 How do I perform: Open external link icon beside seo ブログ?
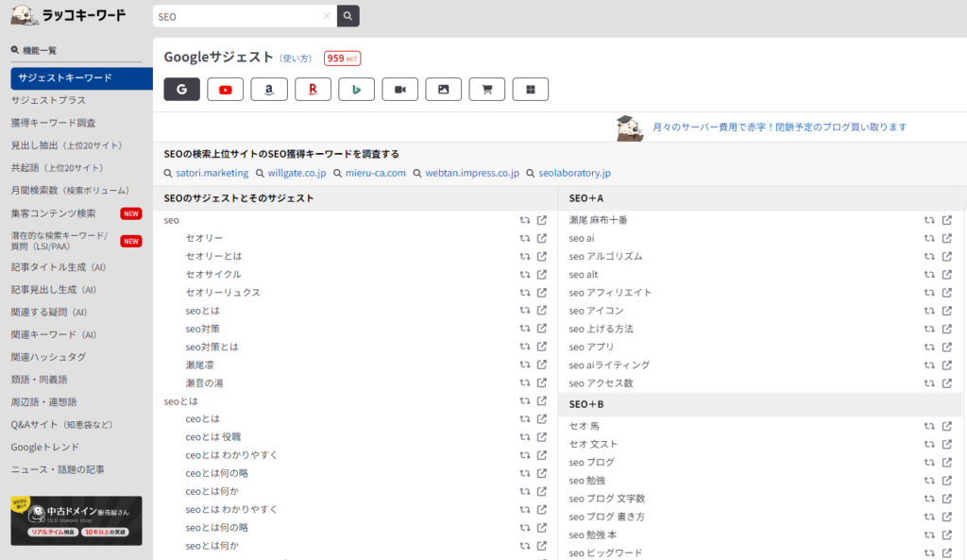[947, 462]
